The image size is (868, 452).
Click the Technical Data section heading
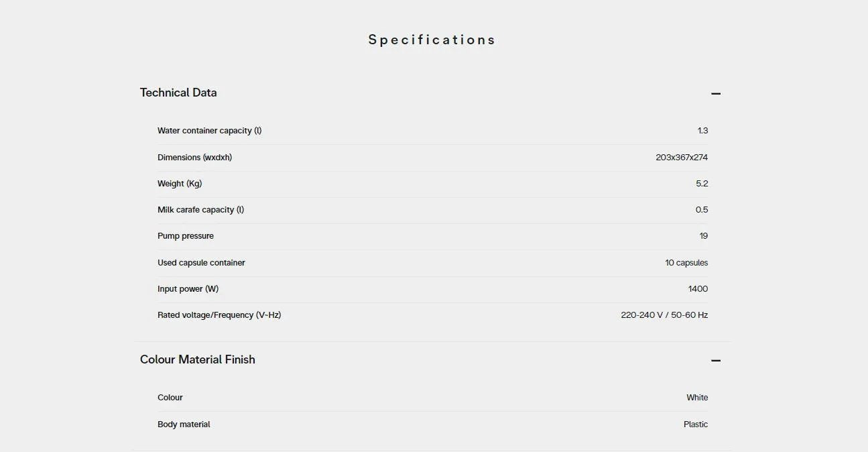[178, 93]
